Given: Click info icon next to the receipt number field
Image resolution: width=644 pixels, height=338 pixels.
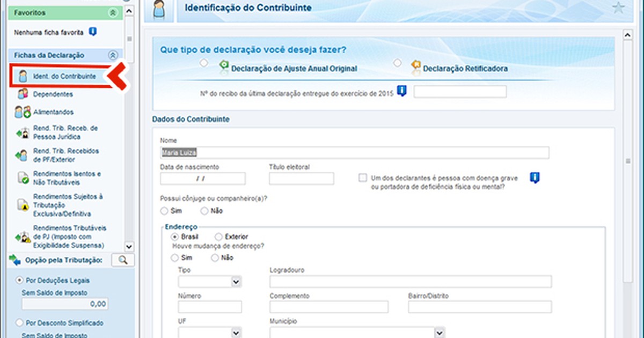Looking at the screenshot, I should [401, 91].
